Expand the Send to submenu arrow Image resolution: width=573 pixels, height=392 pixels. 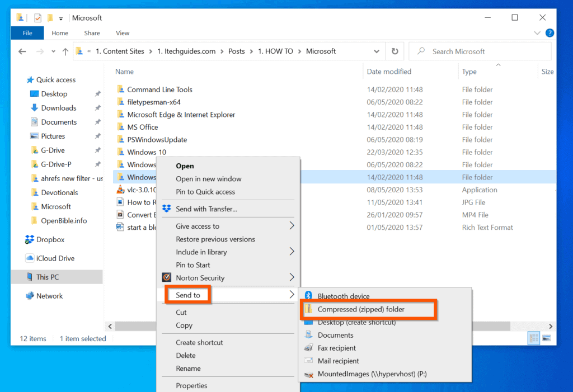(x=292, y=295)
